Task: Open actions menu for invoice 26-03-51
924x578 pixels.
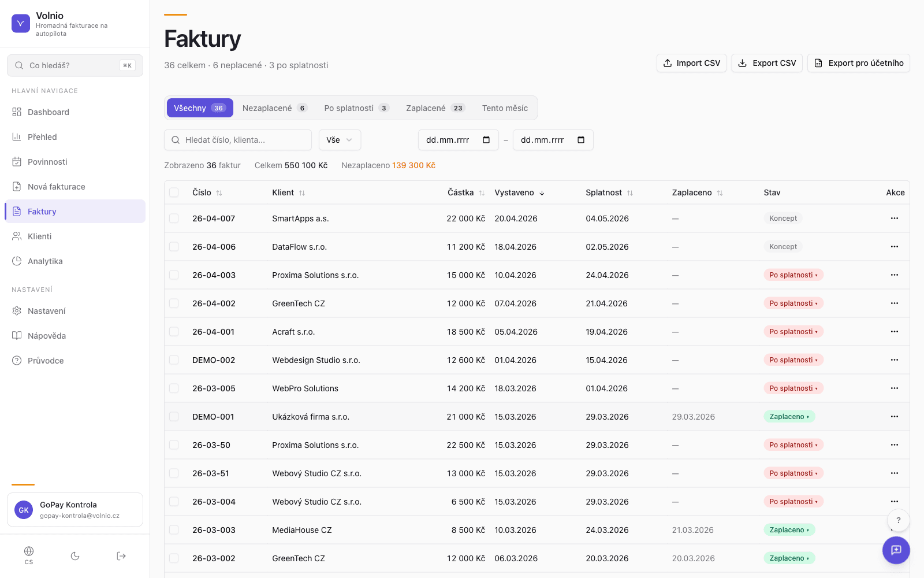Action: (x=895, y=473)
